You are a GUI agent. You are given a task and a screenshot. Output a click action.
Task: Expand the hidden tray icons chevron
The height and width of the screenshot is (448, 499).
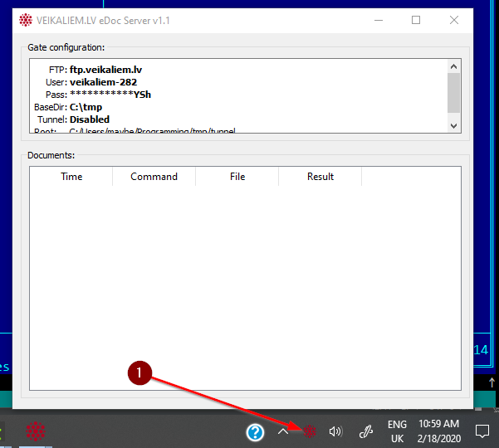pyautogui.click(x=283, y=431)
